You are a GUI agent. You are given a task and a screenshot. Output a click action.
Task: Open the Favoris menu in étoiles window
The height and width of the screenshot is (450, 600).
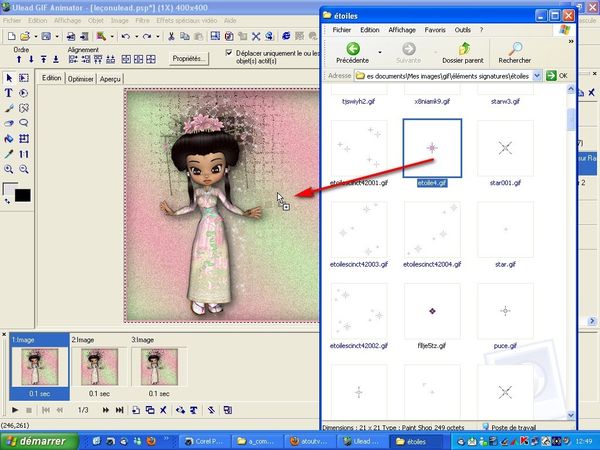click(x=435, y=30)
